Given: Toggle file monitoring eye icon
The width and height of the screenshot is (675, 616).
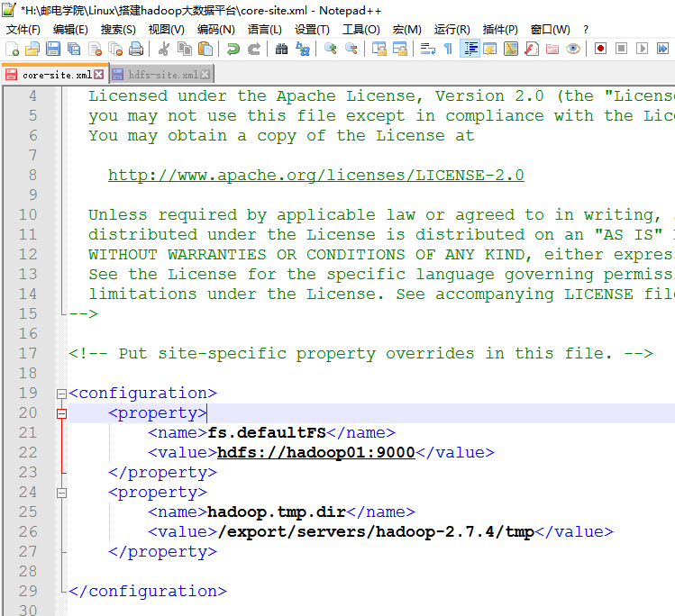Looking at the screenshot, I should (573, 49).
